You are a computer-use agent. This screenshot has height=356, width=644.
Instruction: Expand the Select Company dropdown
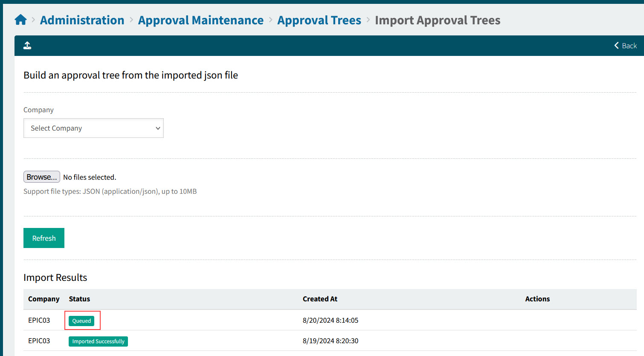[93, 128]
